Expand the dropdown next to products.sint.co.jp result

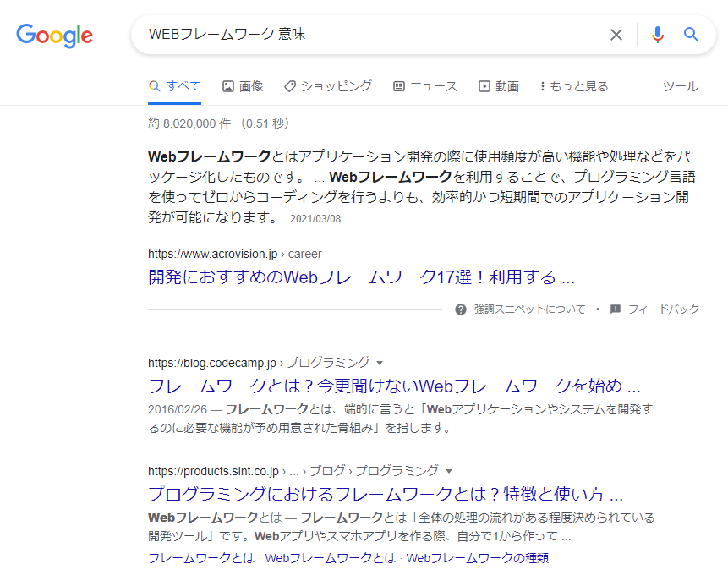pyautogui.click(x=449, y=471)
